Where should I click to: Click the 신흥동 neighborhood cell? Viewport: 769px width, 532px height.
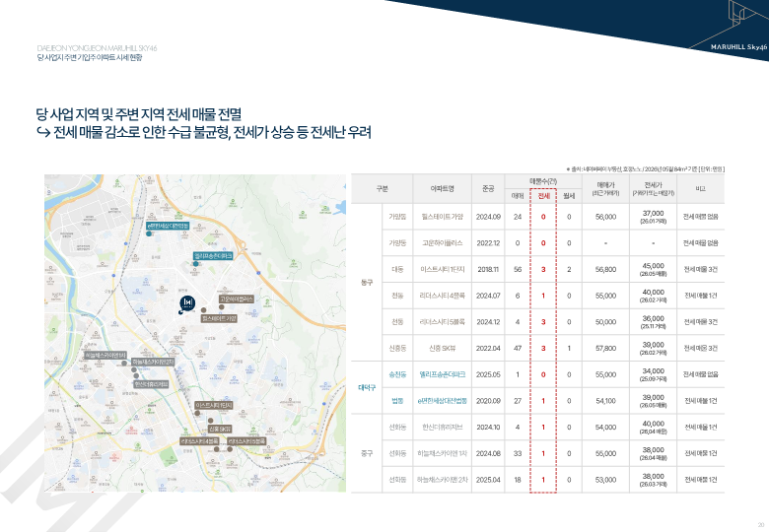(397, 349)
